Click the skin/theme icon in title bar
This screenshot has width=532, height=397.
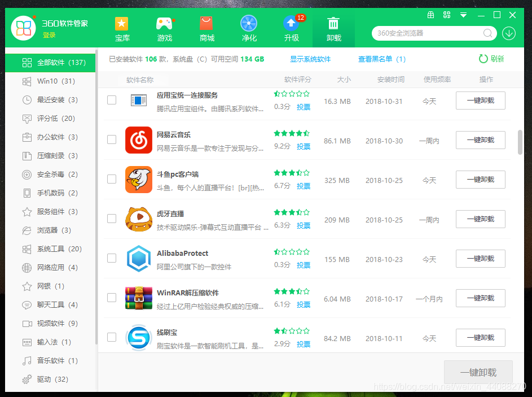coord(431,15)
